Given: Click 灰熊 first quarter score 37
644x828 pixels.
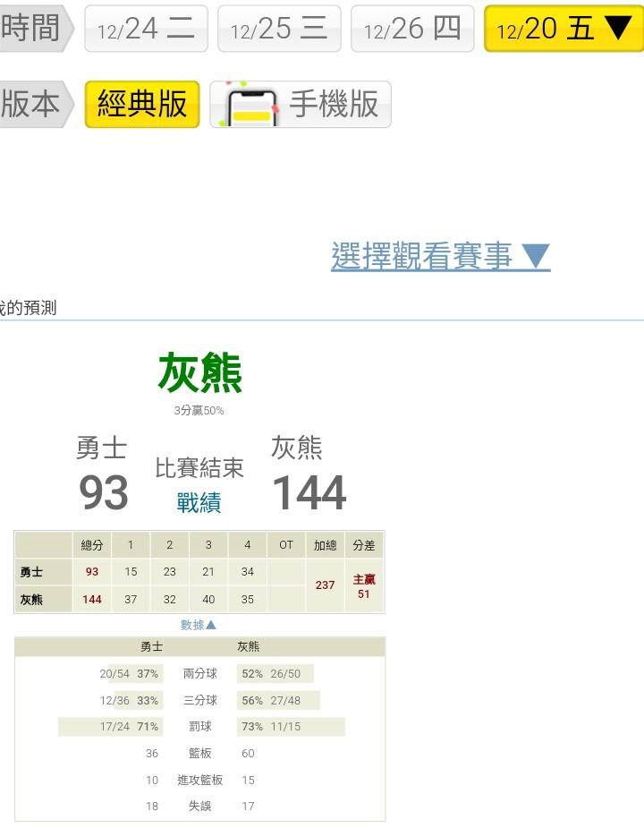Looking at the screenshot, I should point(131,600).
